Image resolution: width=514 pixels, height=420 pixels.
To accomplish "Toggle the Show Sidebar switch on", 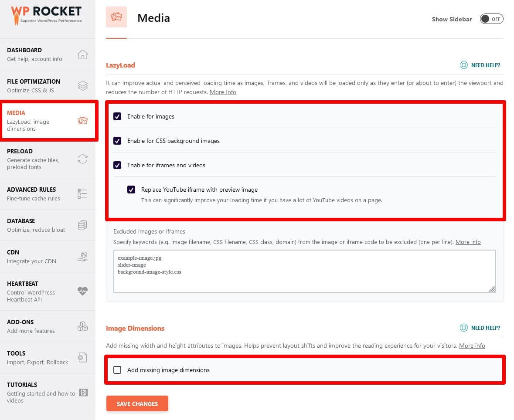I will [x=491, y=19].
